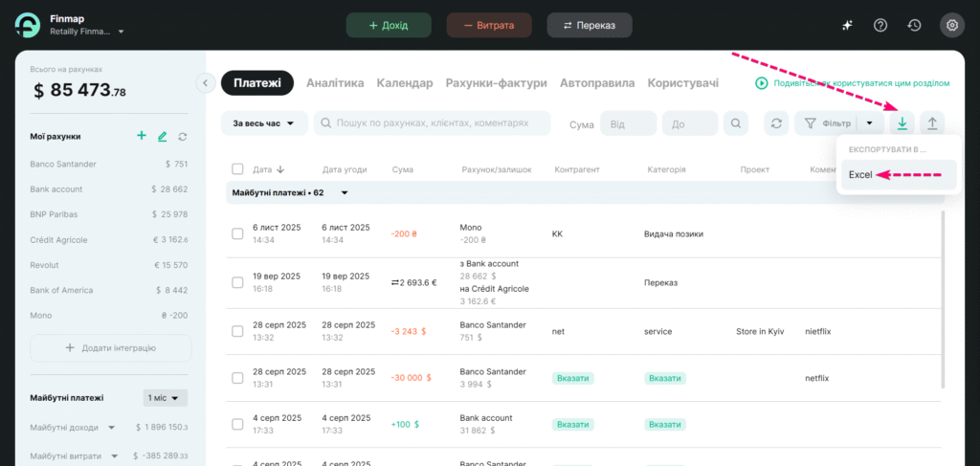Click the green Дохід button

(x=388, y=26)
